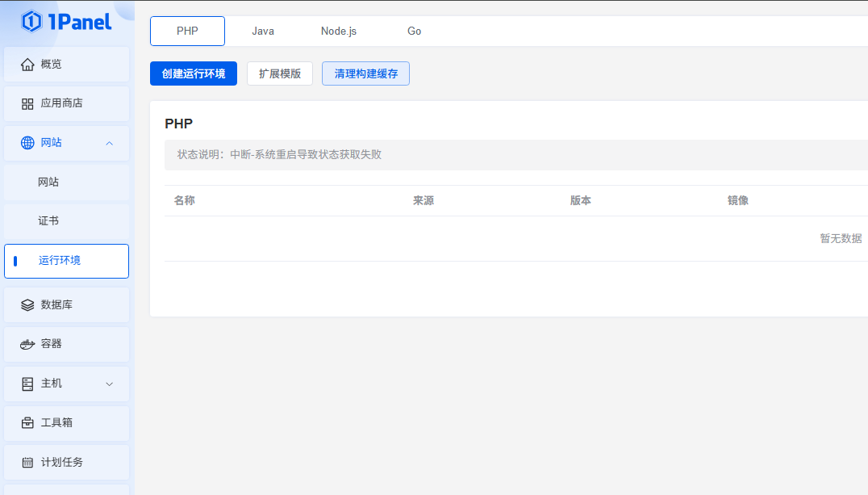868x495 pixels.
Task: Open the 证书 submenu item
Action: pyautogui.click(x=48, y=221)
